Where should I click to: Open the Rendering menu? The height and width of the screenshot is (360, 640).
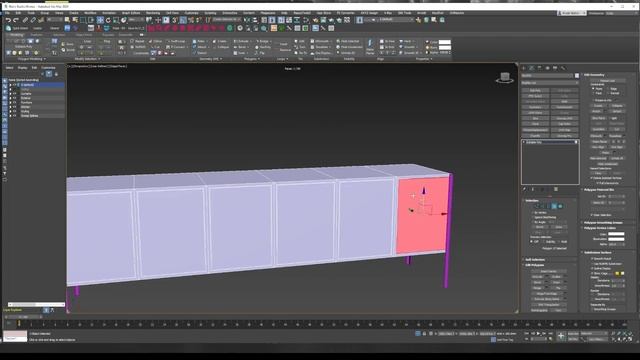click(x=153, y=13)
